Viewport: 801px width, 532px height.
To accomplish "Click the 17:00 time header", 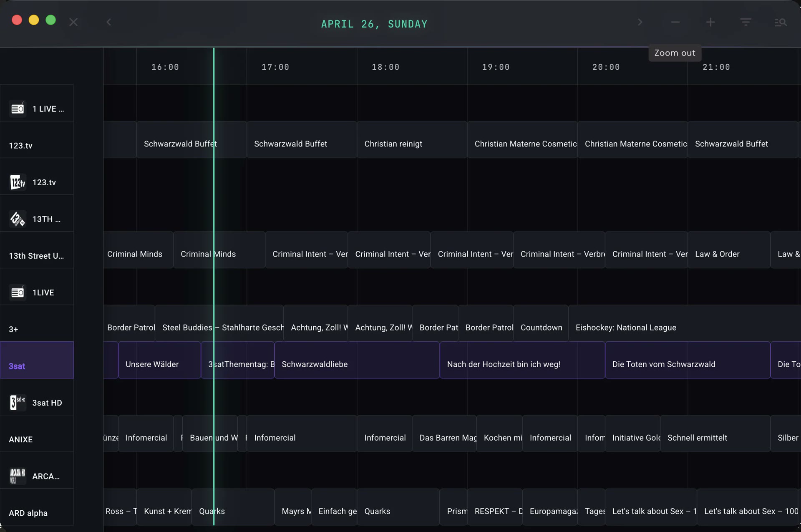I will tap(275, 67).
